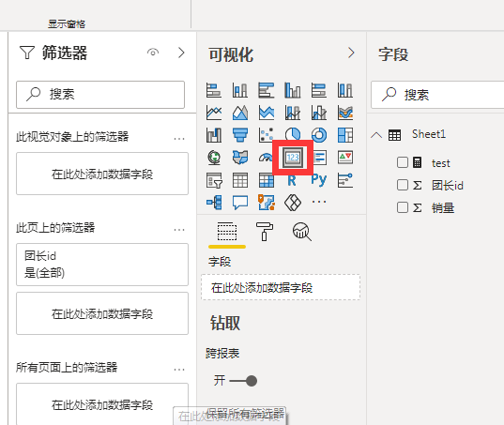Viewport: 504px width, 425px height.
Task: Select the Python visual icon
Action: [x=319, y=180]
